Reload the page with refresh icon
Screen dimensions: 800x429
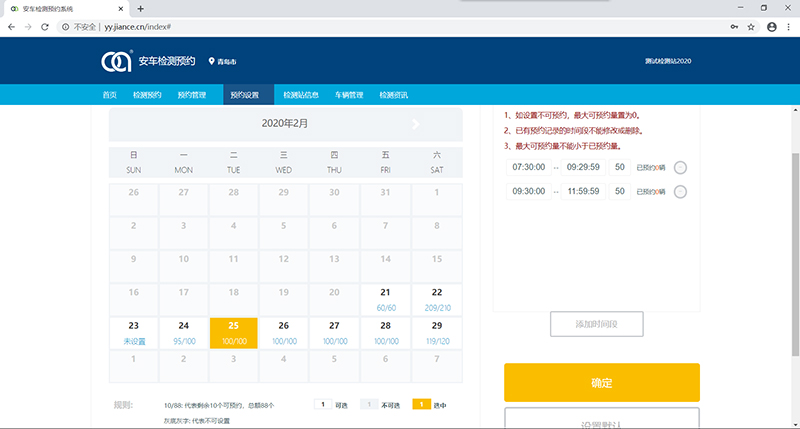coord(45,27)
